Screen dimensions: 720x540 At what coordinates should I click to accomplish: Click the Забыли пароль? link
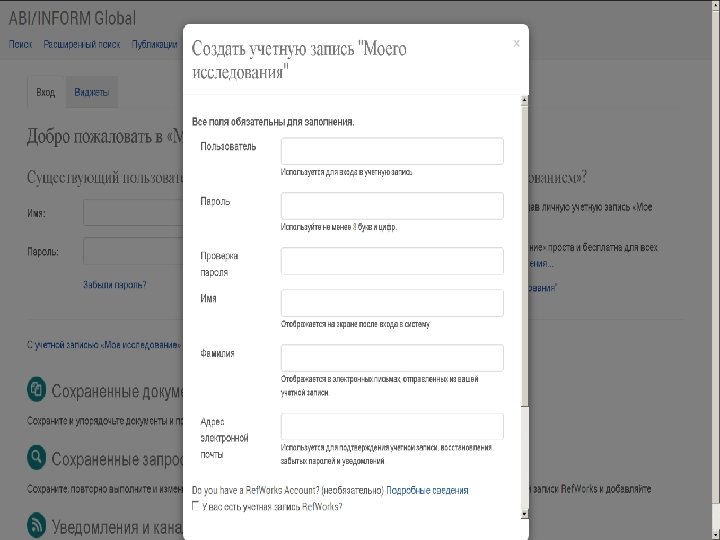pyautogui.click(x=115, y=285)
